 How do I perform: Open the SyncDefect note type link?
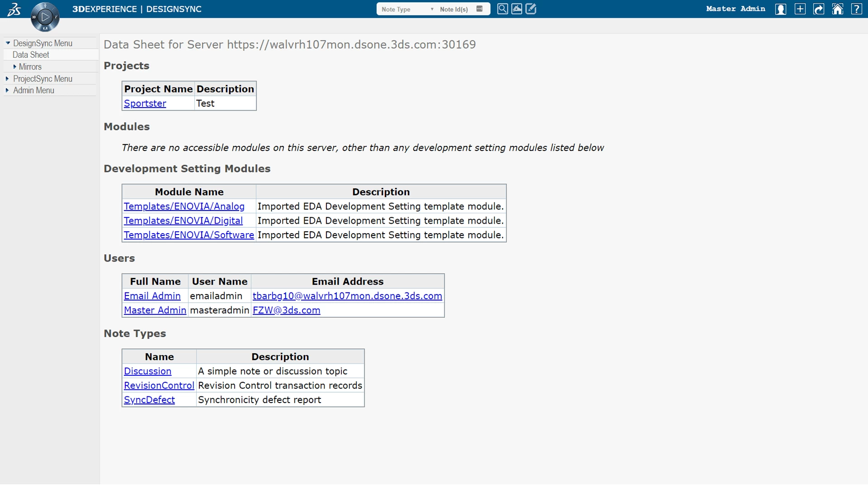coord(149,400)
